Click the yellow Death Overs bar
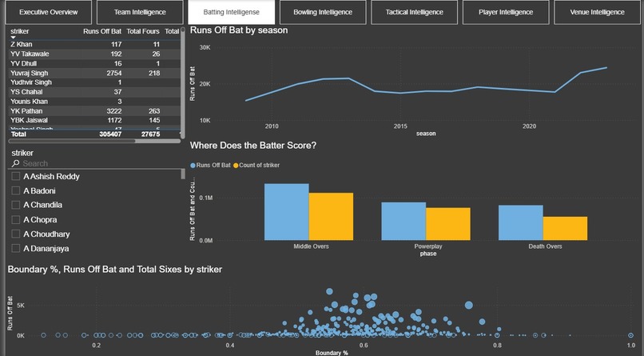Viewport: 644px width, 356px height. 565,229
